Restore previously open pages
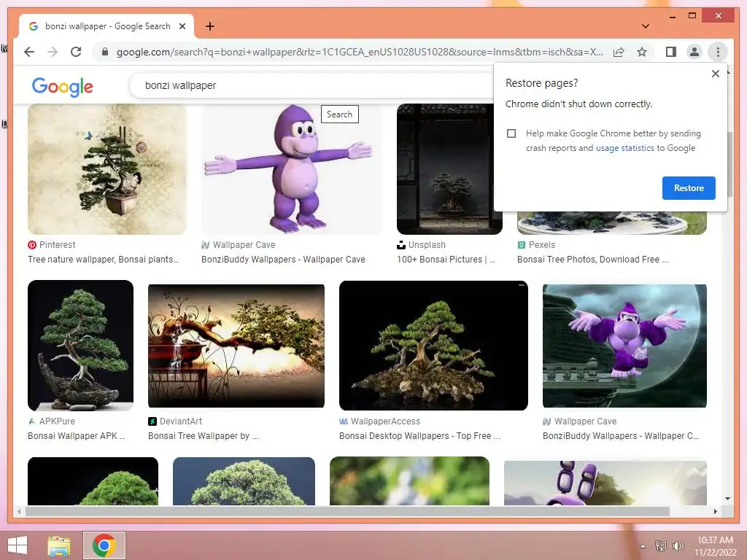This screenshot has width=747, height=560. [x=689, y=188]
